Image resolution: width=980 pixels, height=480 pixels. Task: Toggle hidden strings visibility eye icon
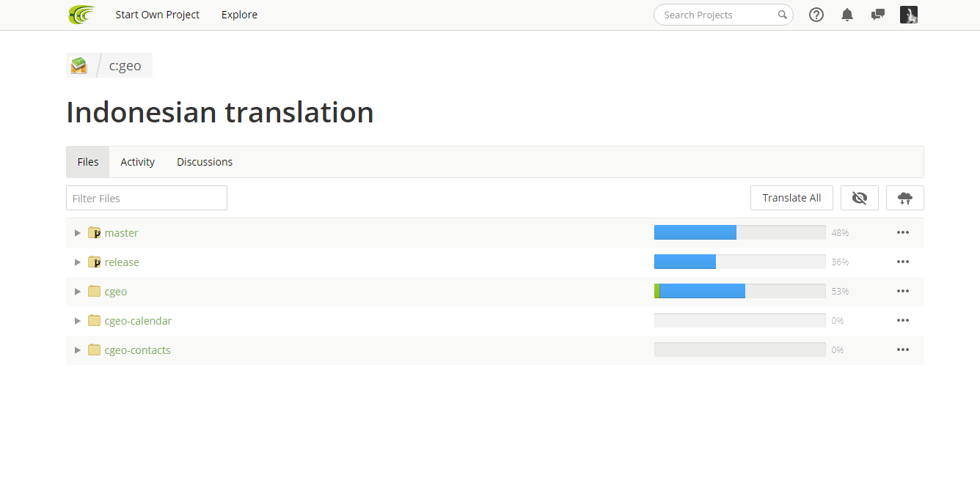(x=860, y=198)
